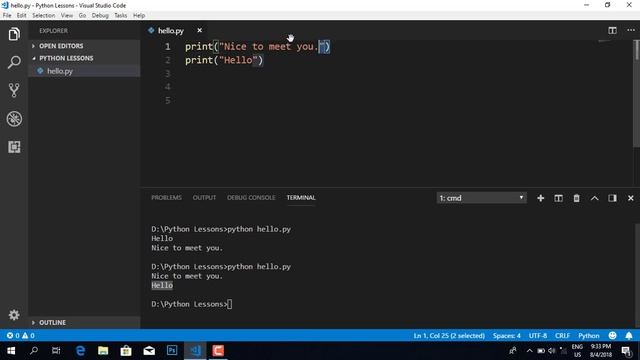Select the Terminal panel tab
Image resolution: width=640 pixels, height=360 pixels.
301,198
